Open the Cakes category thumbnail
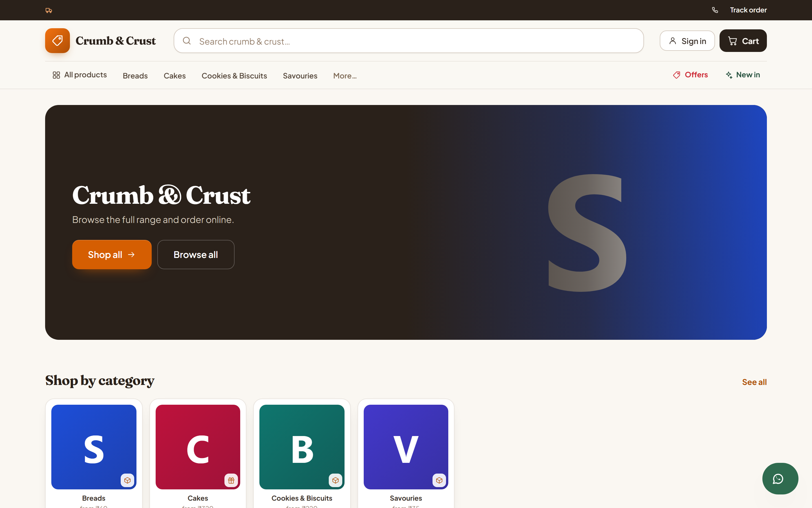812x508 pixels. (198, 447)
